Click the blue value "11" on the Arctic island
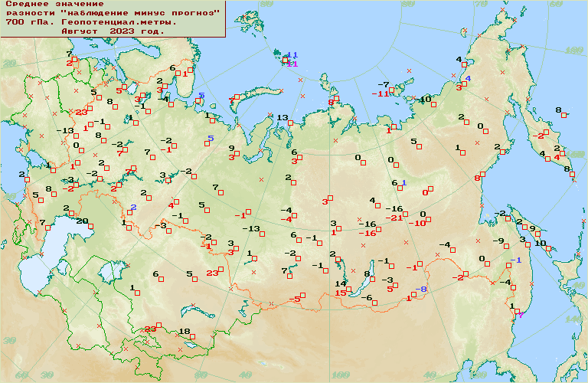The image size is (588, 383). (x=292, y=55)
